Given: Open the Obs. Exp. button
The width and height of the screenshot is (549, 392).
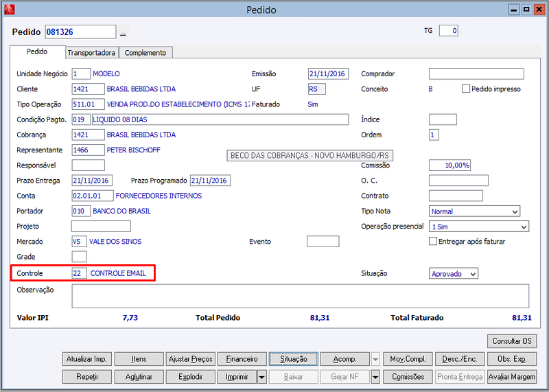Looking at the screenshot, I should click(x=512, y=359).
